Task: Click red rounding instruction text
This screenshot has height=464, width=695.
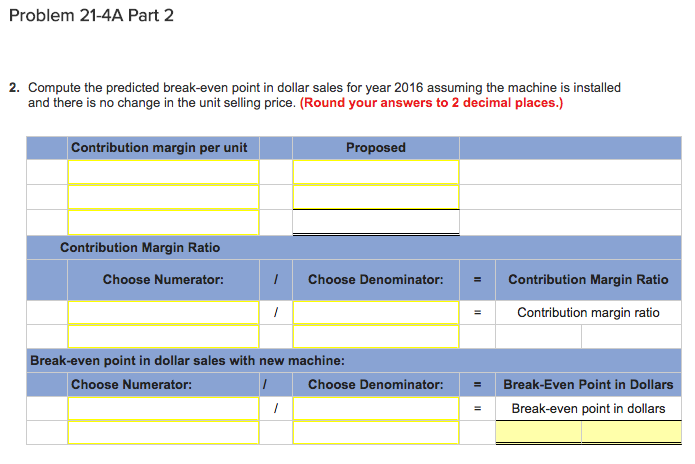Action: pos(431,103)
